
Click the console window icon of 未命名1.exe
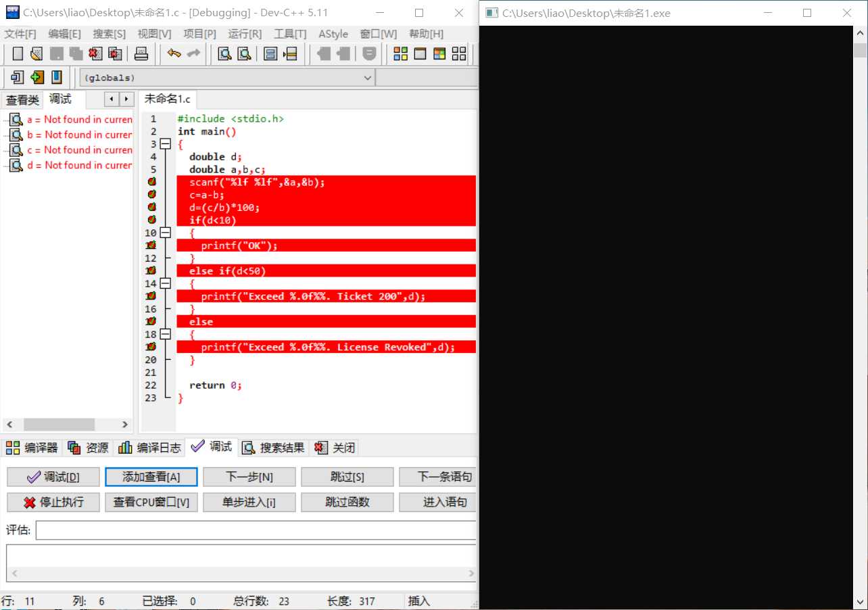pos(492,13)
